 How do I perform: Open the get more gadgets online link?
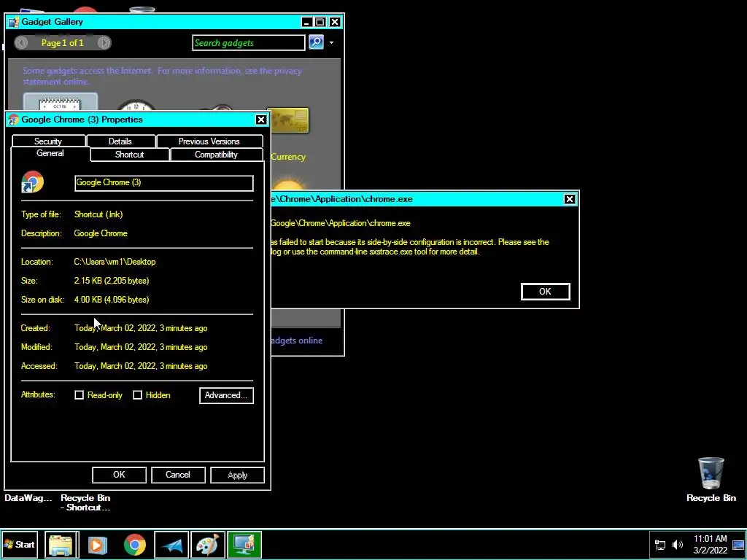(x=296, y=341)
